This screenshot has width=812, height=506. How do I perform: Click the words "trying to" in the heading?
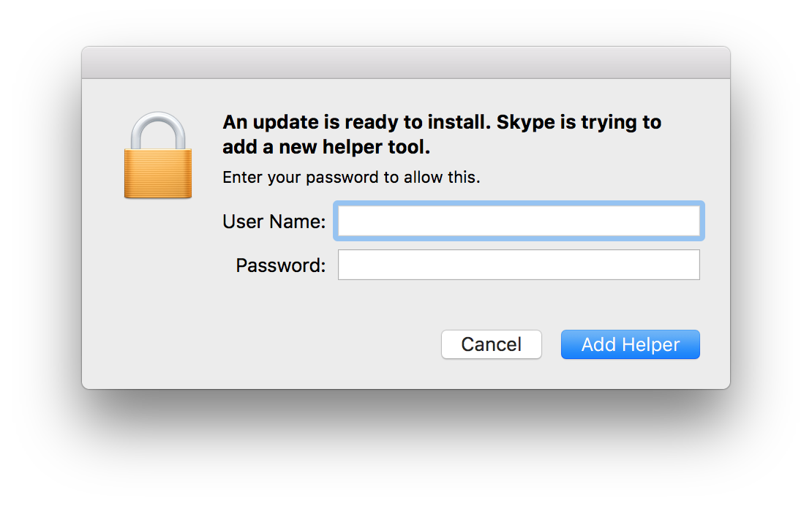pyautogui.click(x=621, y=122)
